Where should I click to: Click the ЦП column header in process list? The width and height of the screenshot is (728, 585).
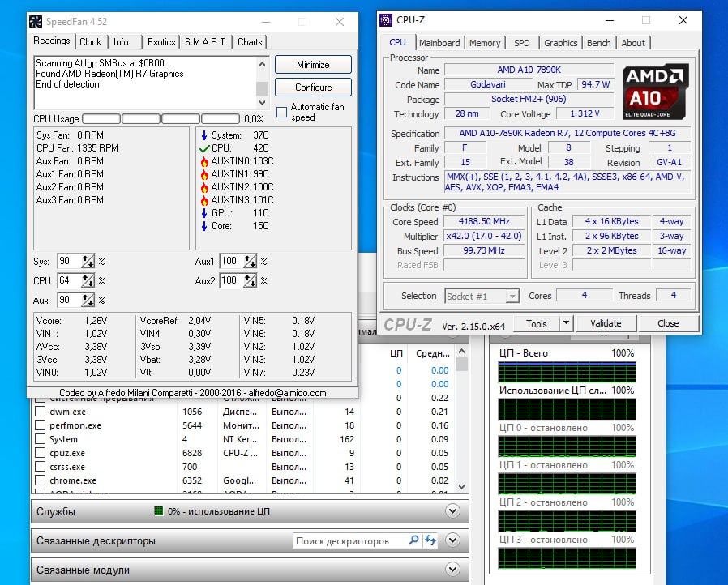[396, 353]
